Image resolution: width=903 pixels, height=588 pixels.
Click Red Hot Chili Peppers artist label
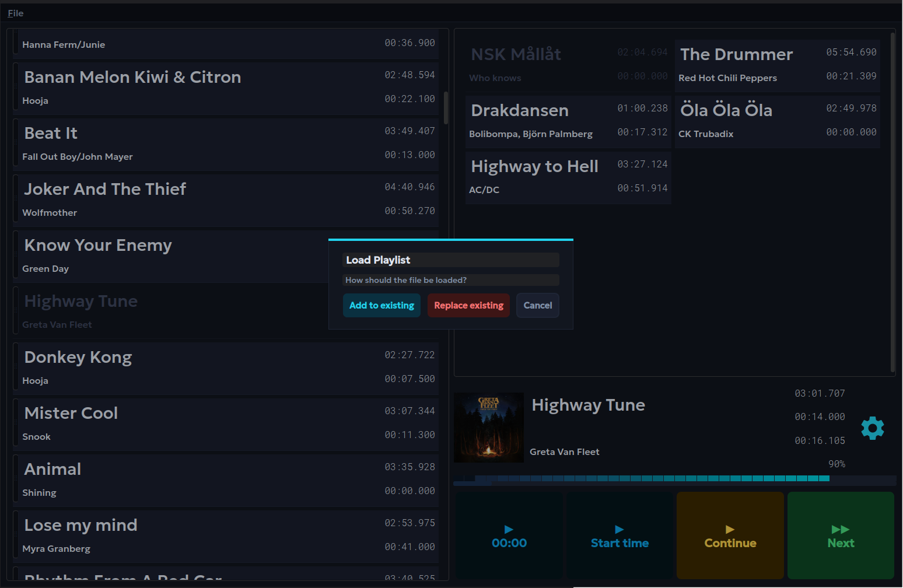[x=727, y=78]
